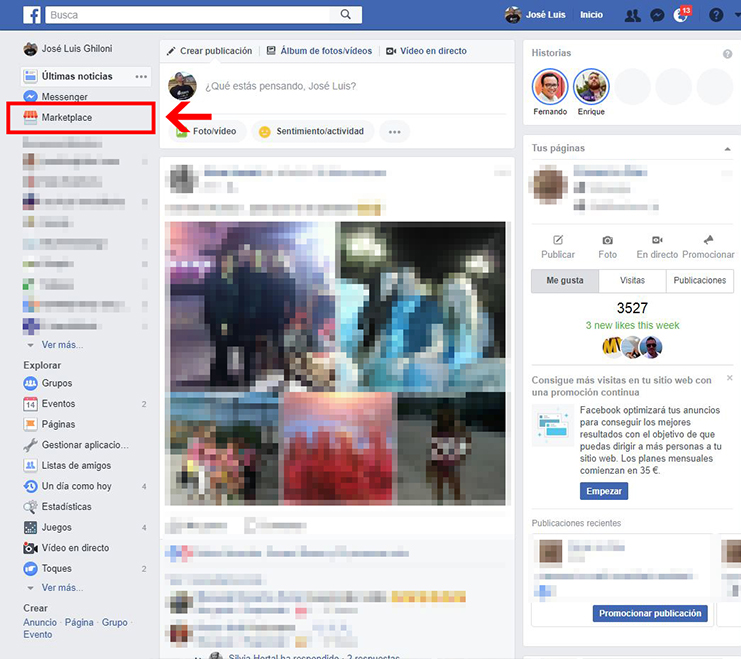741x659 pixels.
Task: Open notifications globe with 13 badge
Action: [x=681, y=15]
